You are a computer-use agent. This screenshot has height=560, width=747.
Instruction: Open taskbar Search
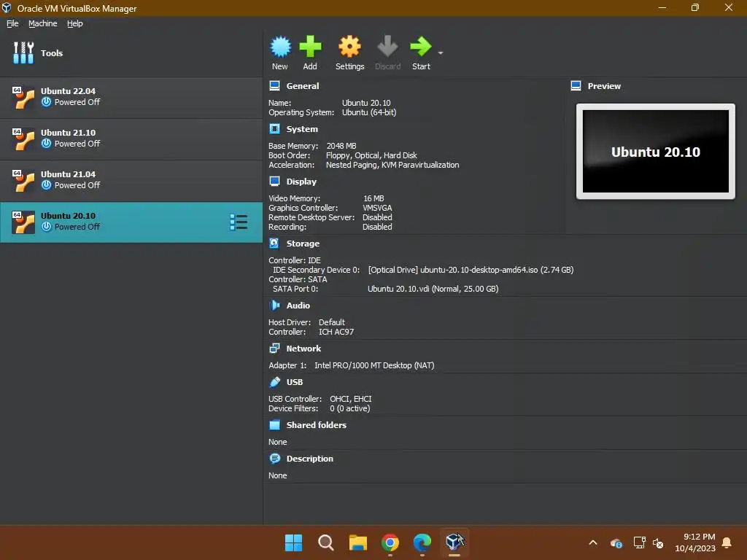tap(326, 542)
